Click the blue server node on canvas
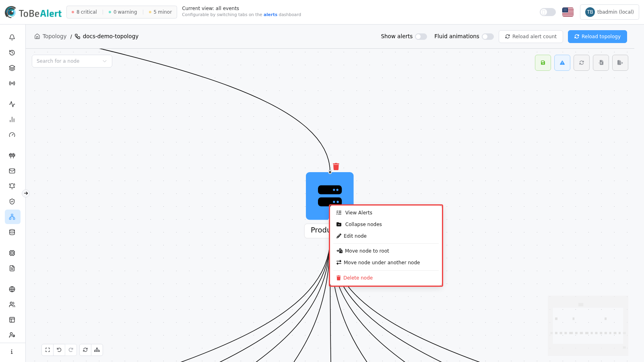Image resolution: width=644 pixels, height=362 pixels. [330, 196]
